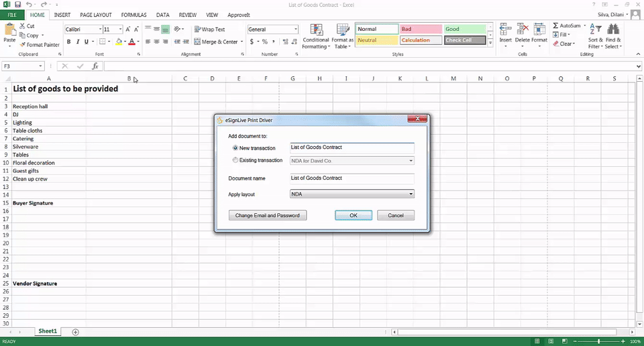Screen dimensions: 644x346
Task: Switch to the FORMULAS tab
Action: tap(133, 15)
